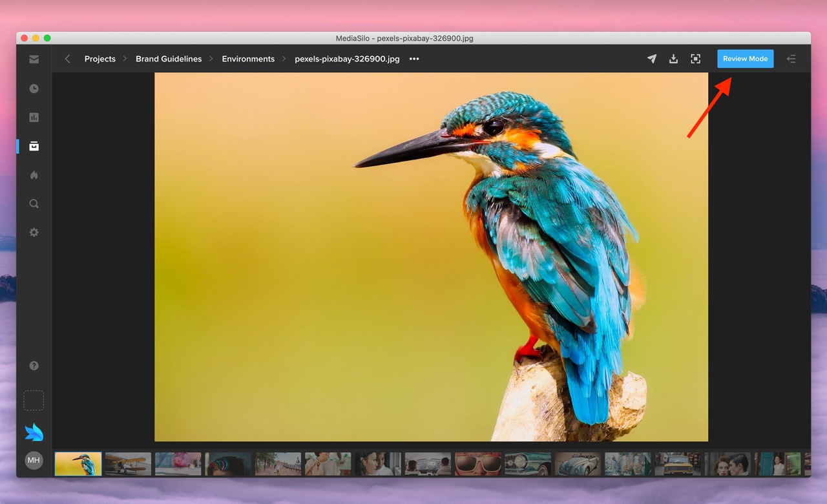
Task: Enter fullscreen using the frame icon
Action: coord(695,59)
